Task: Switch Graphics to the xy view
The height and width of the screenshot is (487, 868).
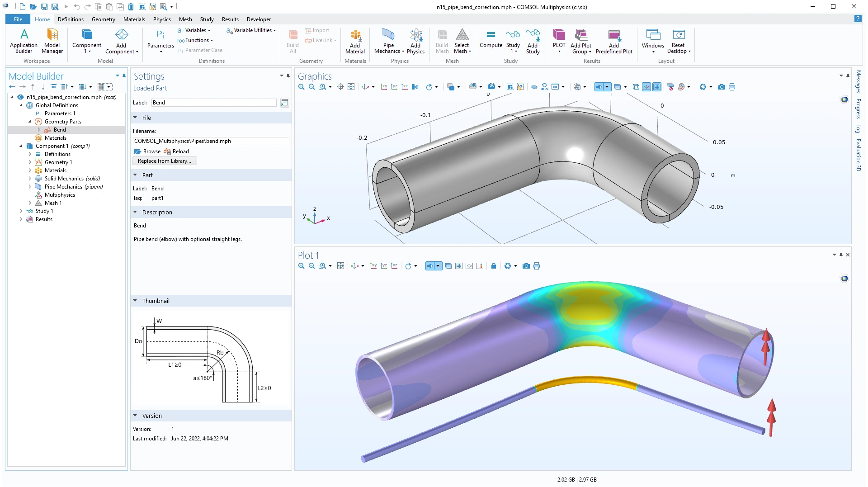Action: tap(384, 87)
